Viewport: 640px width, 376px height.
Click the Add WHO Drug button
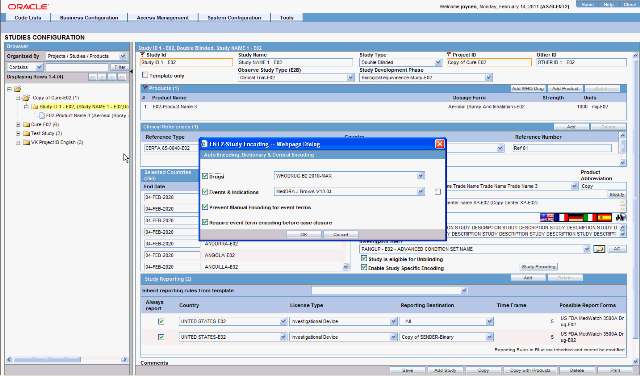(528, 89)
